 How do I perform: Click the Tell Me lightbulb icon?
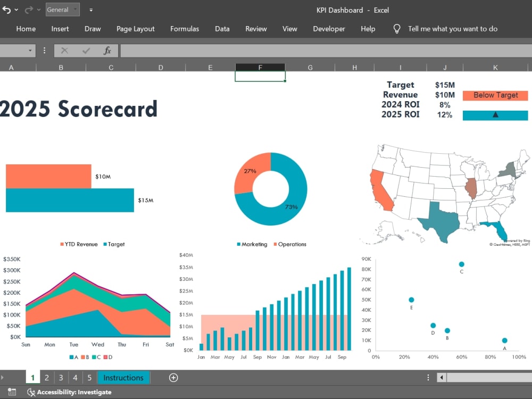coord(397,29)
